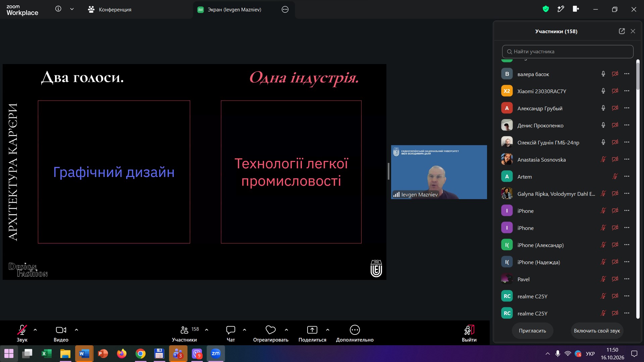The image size is (644, 362).
Task: Open the Дополнительно more options icon
Action: click(355, 330)
